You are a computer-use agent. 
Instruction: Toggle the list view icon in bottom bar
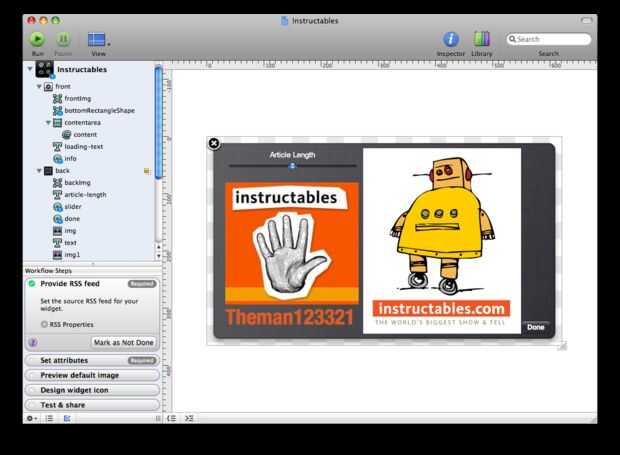pyautogui.click(x=49, y=418)
